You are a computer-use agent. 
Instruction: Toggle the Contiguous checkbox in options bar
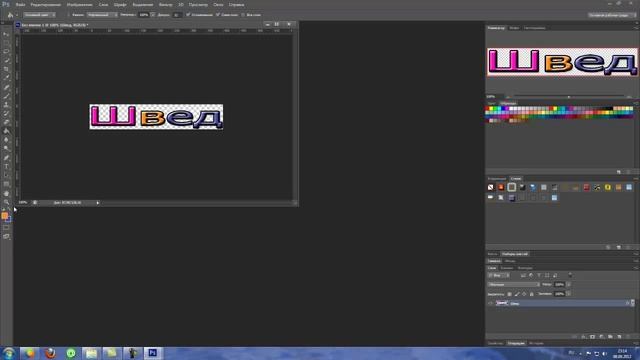(218, 15)
